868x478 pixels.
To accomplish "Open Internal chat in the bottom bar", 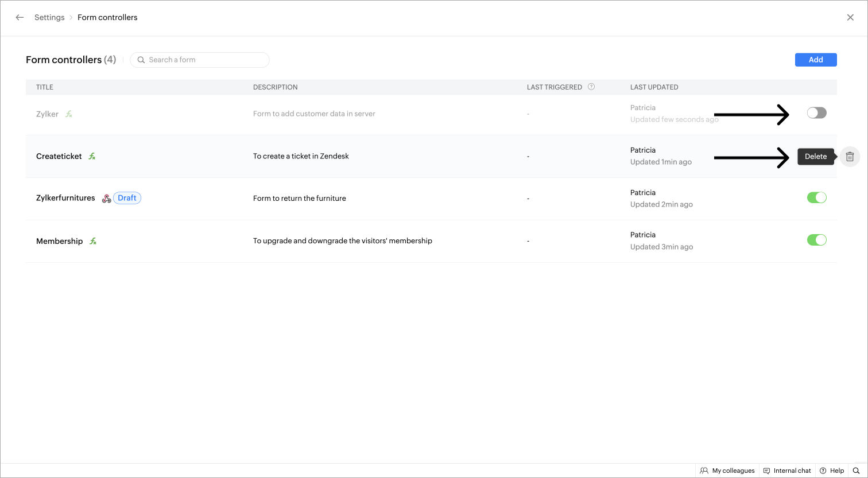I will pyautogui.click(x=787, y=471).
